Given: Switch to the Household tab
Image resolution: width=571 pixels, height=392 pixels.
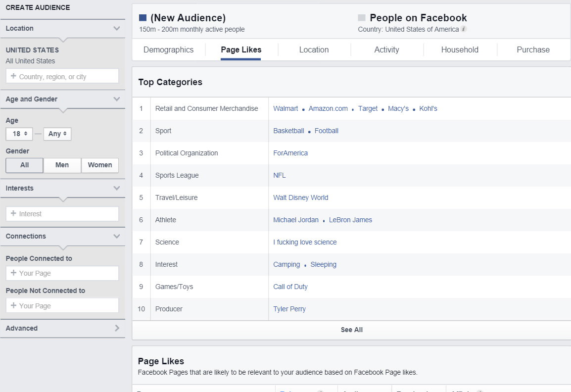Looking at the screenshot, I should tap(460, 49).
